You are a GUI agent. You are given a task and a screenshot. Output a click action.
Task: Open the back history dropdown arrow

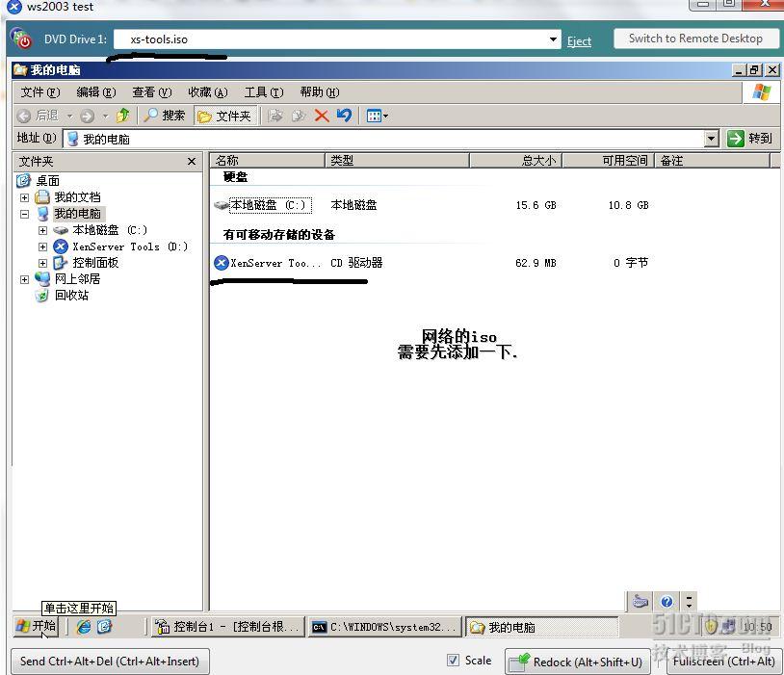[70, 116]
